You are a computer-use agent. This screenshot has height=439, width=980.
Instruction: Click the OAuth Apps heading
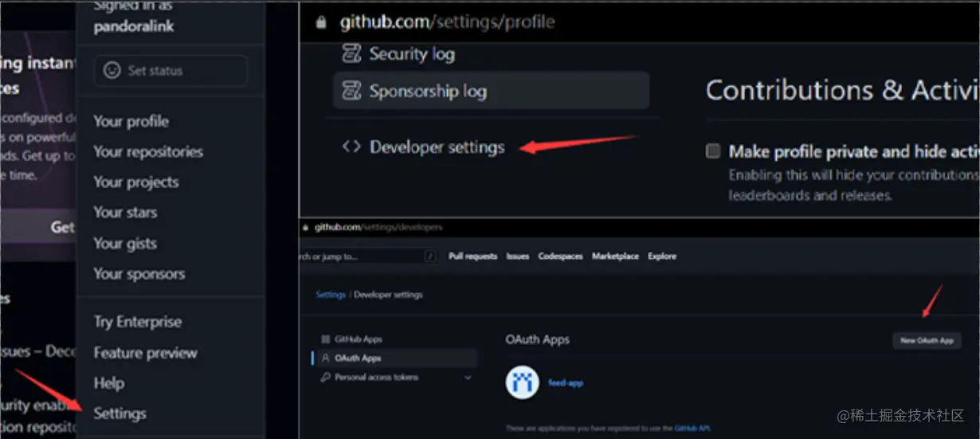click(x=538, y=339)
